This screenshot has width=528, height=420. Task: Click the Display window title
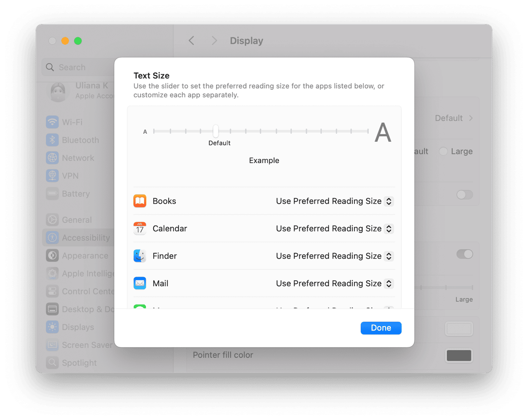247,41
